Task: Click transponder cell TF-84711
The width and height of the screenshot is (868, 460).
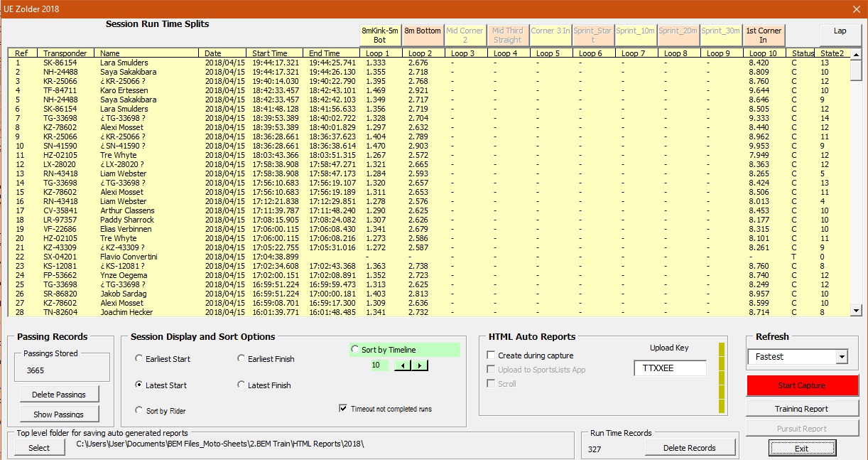Action: tap(60, 90)
